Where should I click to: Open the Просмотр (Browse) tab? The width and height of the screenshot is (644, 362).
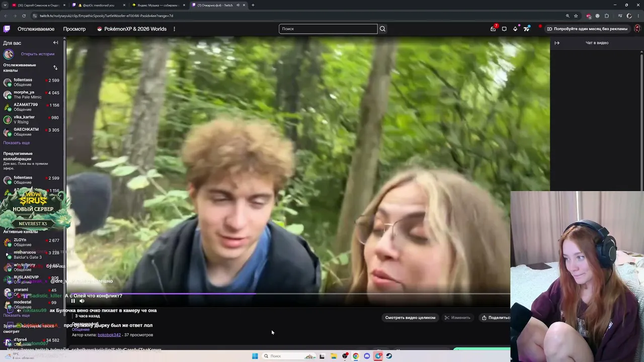[x=74, y=29]
